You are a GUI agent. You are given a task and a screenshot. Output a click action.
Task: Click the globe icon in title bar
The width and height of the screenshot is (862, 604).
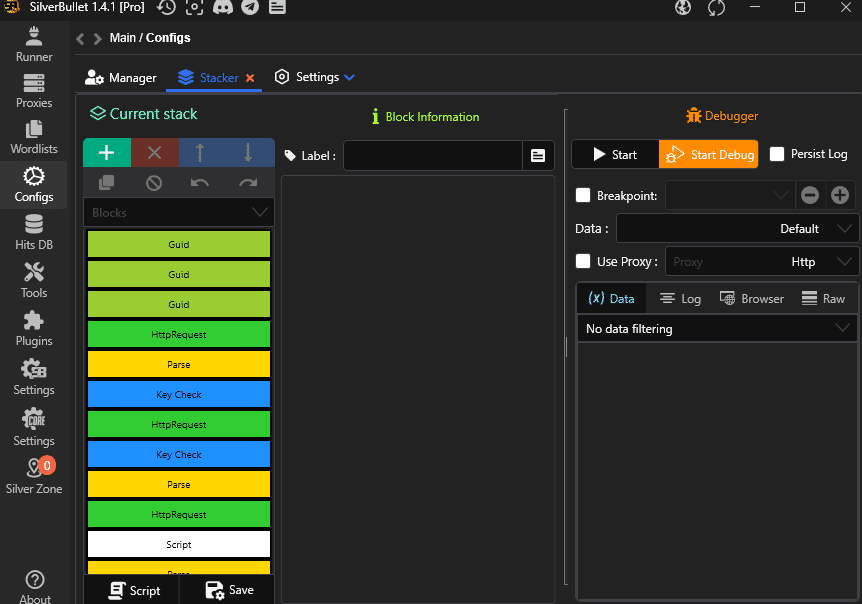pos(683,7)
